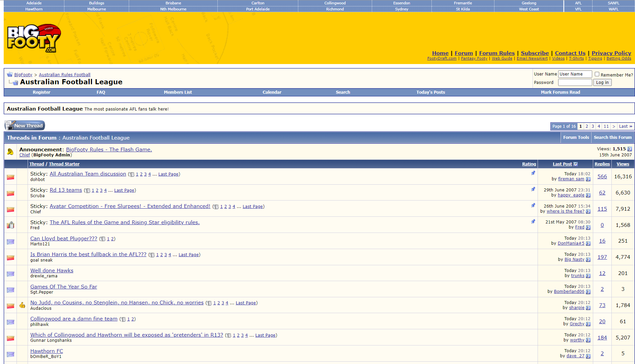Go to Last page of forum
635x364 pixels.
coord(626,126)
